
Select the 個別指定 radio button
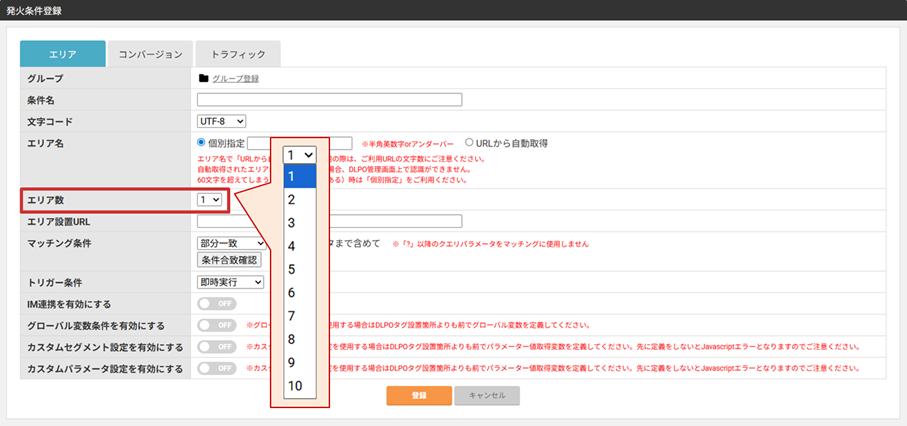pyautogui.click(x=201, y=142)
